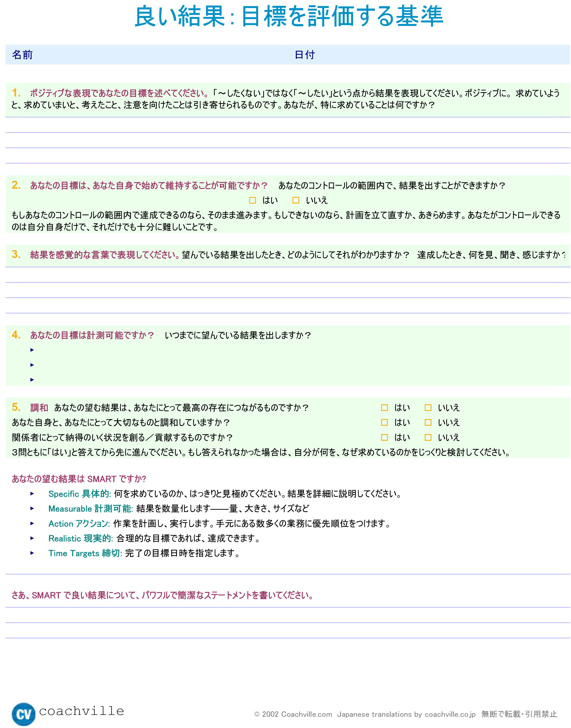This screenshot has height=728, width=571.
Task: Check いいえ for 調和 first question
Action: coord(428,408)
